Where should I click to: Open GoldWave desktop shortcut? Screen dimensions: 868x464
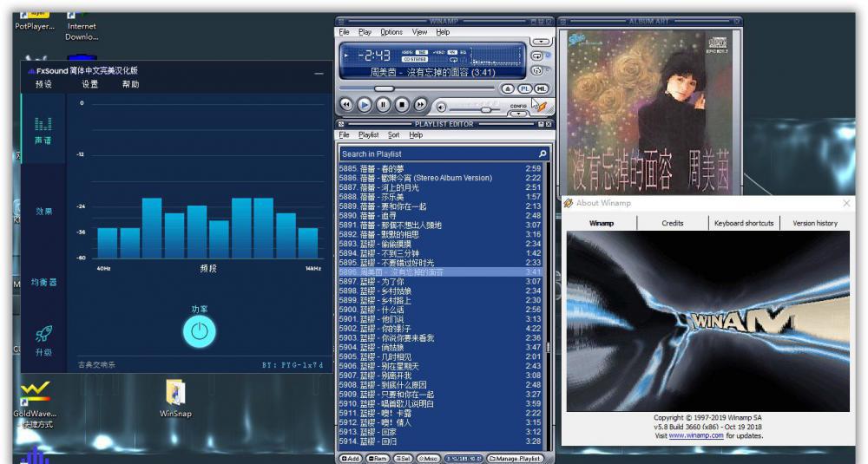pos(35,404)
